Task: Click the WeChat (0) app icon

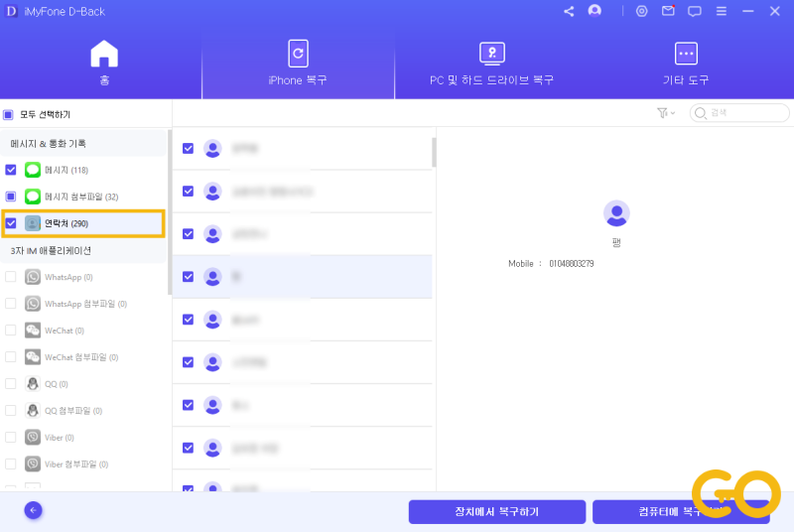Action: pos(33,331)
